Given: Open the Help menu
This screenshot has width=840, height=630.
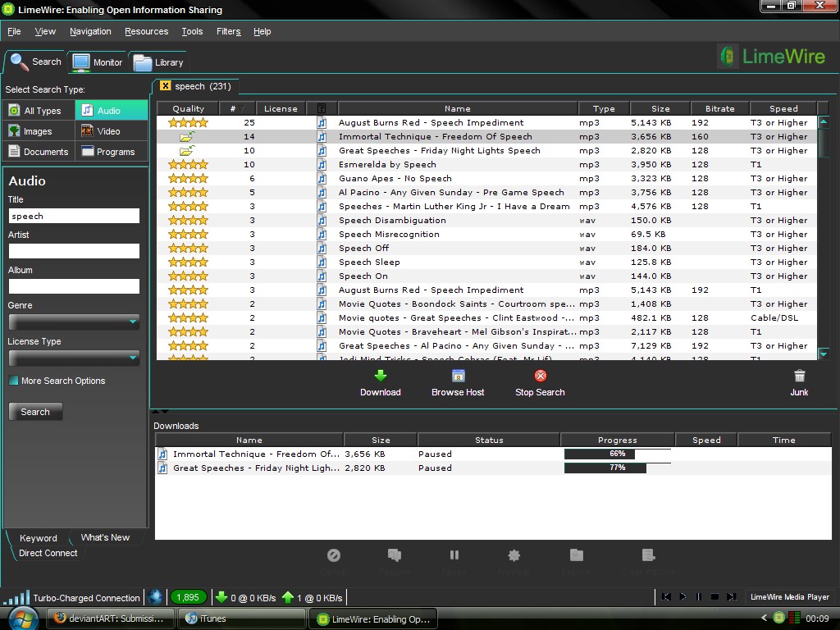Looking at the screenshot, I should 262,32.
